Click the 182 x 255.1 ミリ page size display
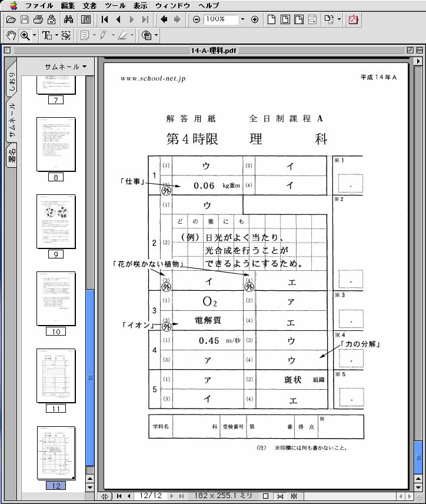Viewport: 426px width, 504px height. pyautogui.click(x=223, y=496)
